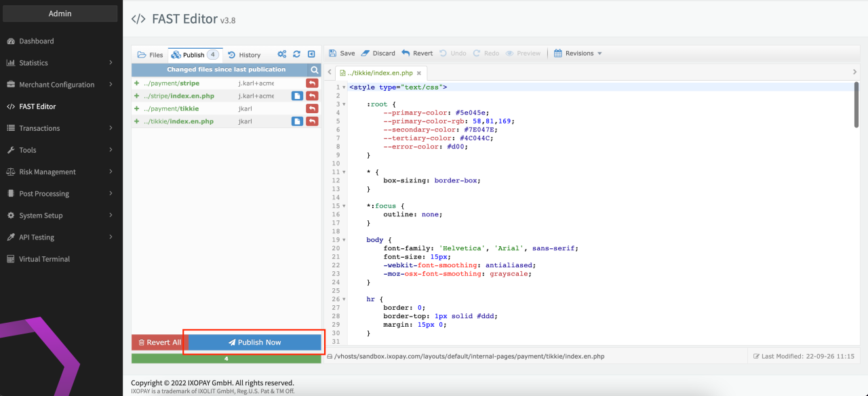868x396 pixels.
Task: Revert changes for ../payment/tikkie
Action: (312, 108)
